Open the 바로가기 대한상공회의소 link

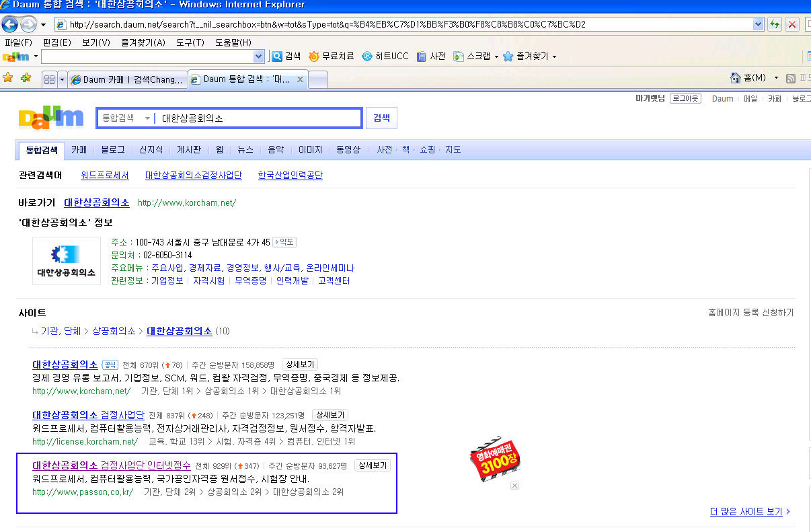pos(97,202)
